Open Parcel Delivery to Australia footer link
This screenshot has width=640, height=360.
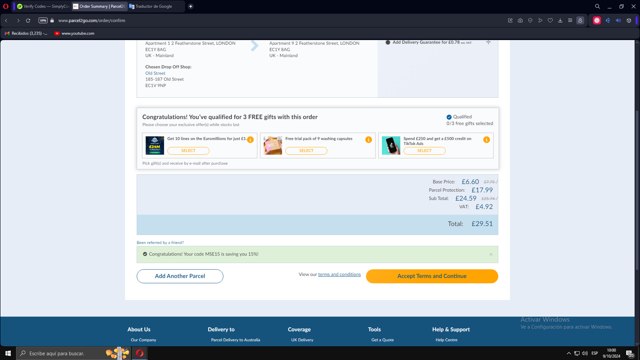[236, 340]
